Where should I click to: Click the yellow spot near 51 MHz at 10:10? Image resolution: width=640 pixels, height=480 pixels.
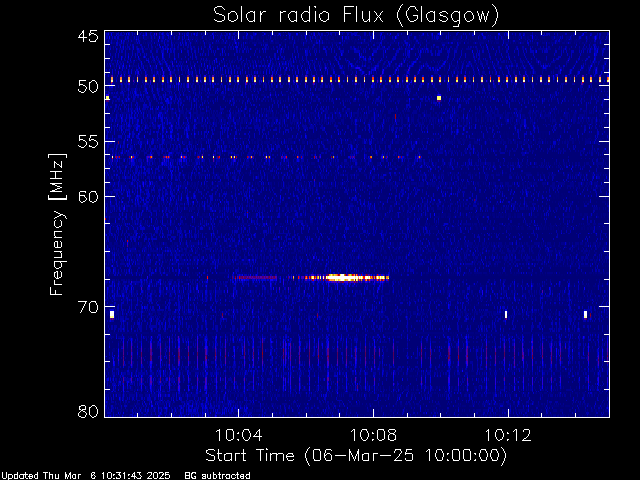[439, 98]
